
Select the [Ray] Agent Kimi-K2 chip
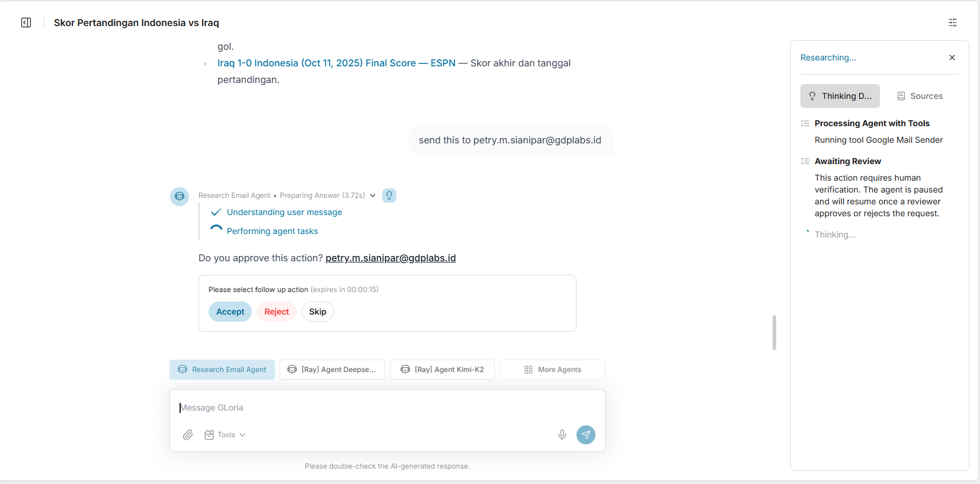pos(442,370)
